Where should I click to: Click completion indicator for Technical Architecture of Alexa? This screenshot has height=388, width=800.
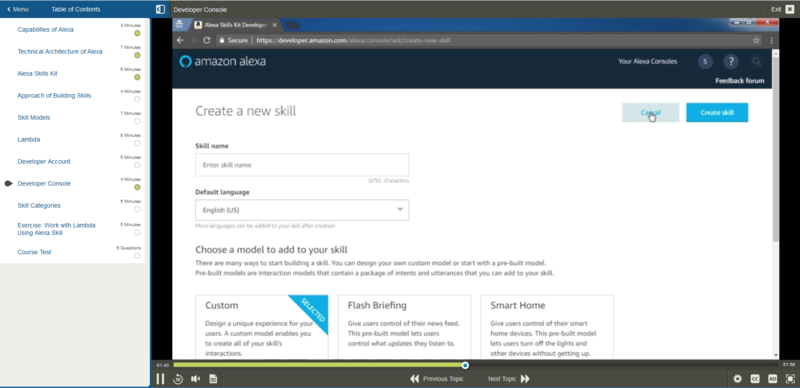click(x=137, y=56)
